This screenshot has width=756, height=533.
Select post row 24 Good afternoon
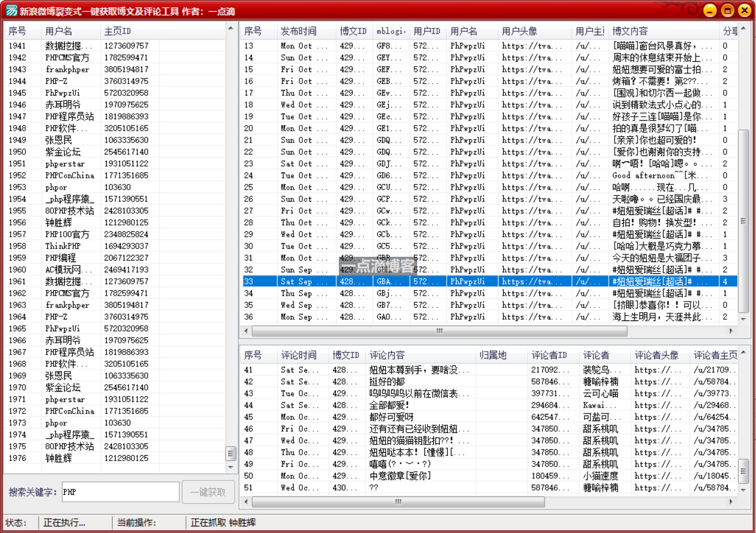489,176
